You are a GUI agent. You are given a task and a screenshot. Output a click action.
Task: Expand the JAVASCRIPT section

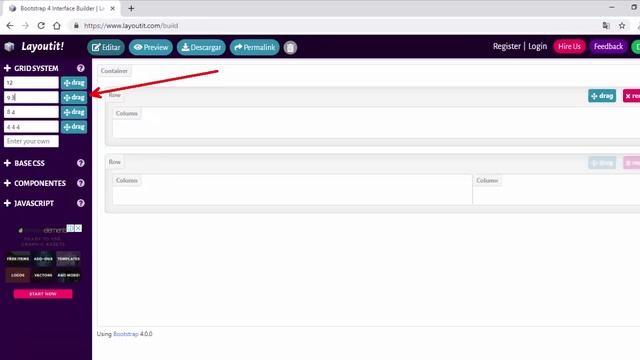(x=29, y=203)
